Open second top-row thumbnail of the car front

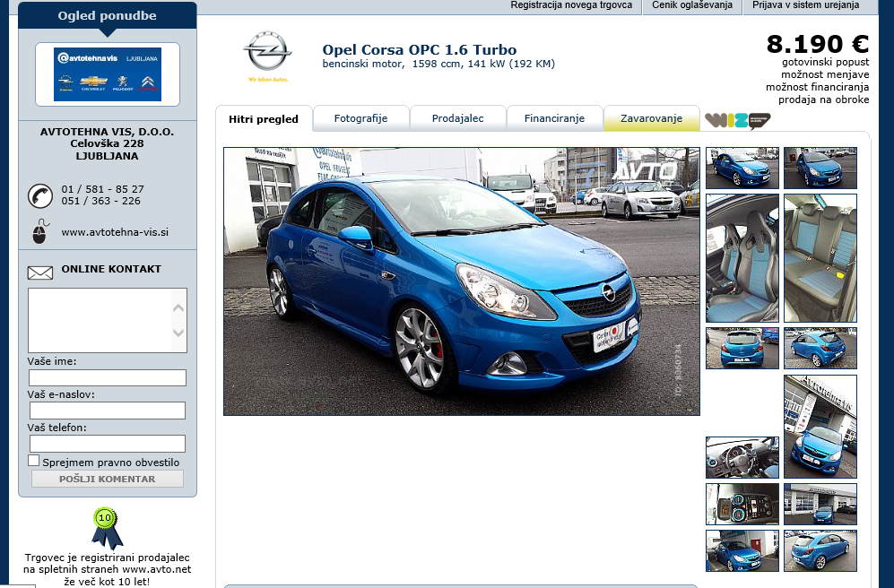point(820,169)
